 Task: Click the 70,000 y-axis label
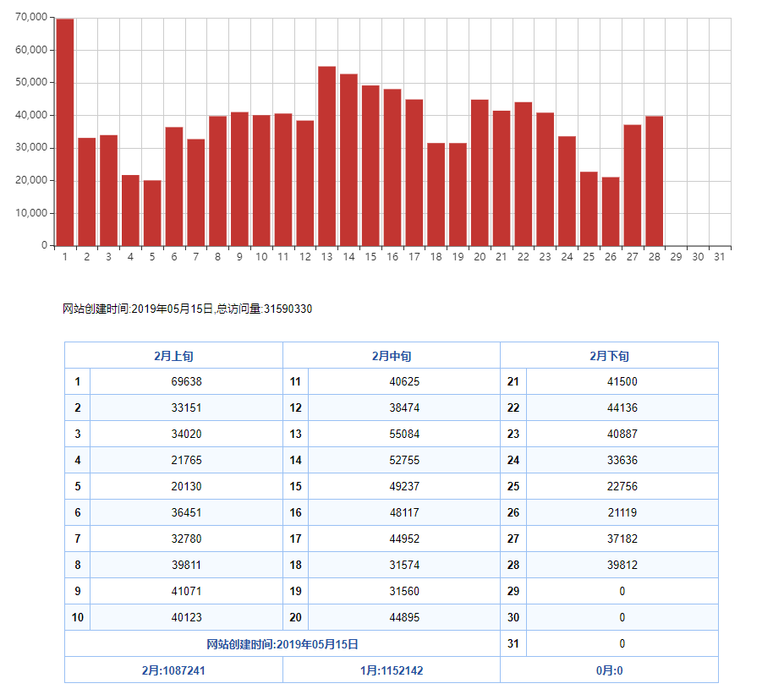click(x=31, y=17)
